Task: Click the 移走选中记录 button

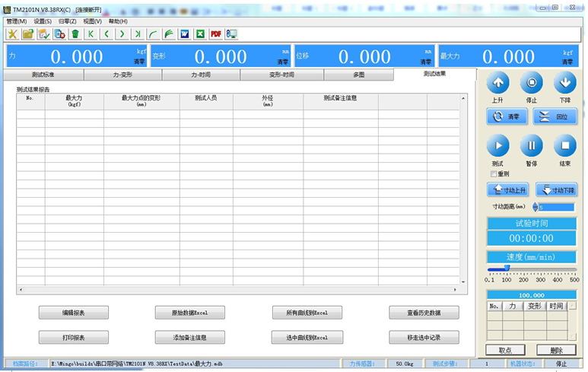Action: pos(424,338)
